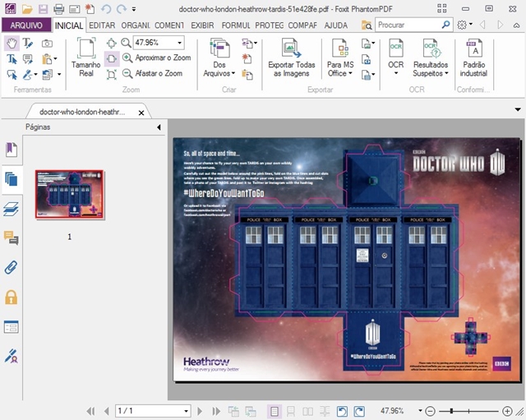Viewport: 526px width, 420px height.
Task: Open Resultados Suspeitos dropdown
Action: point(431,58)
